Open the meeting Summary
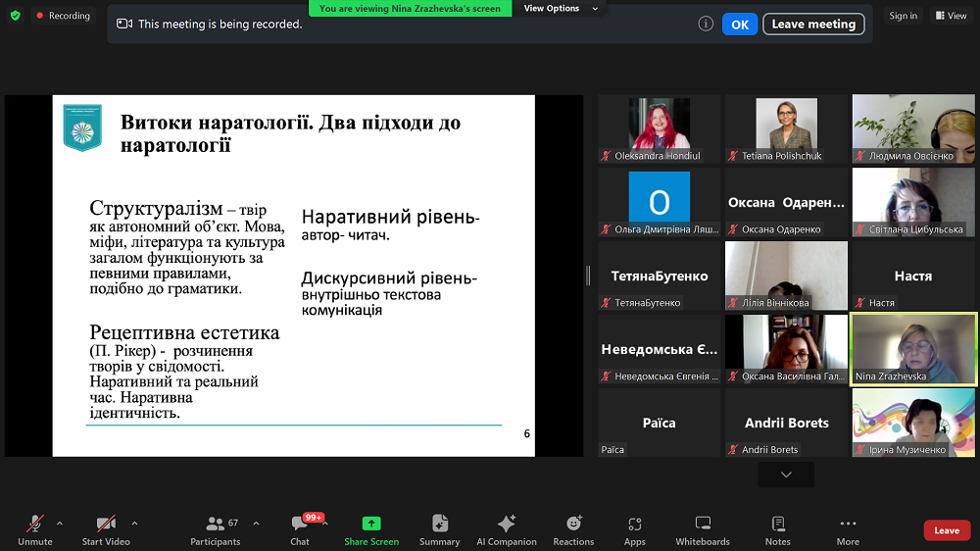Viewport: 980px width, 551px height. (440, 529)
